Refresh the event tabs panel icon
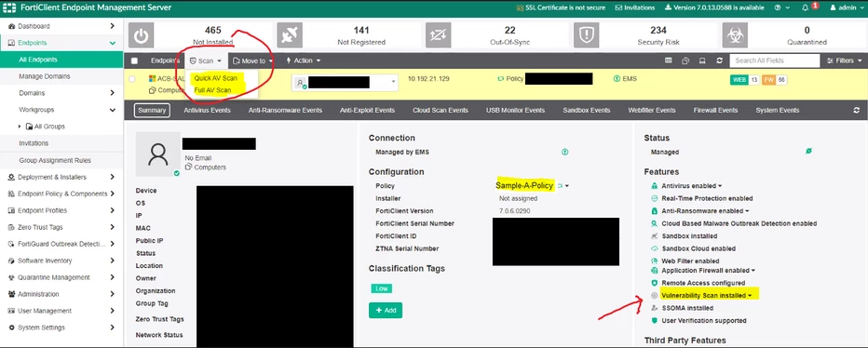The width and height of the screenshot is (868, 348). pyautogui.click(x=857, y=110)
